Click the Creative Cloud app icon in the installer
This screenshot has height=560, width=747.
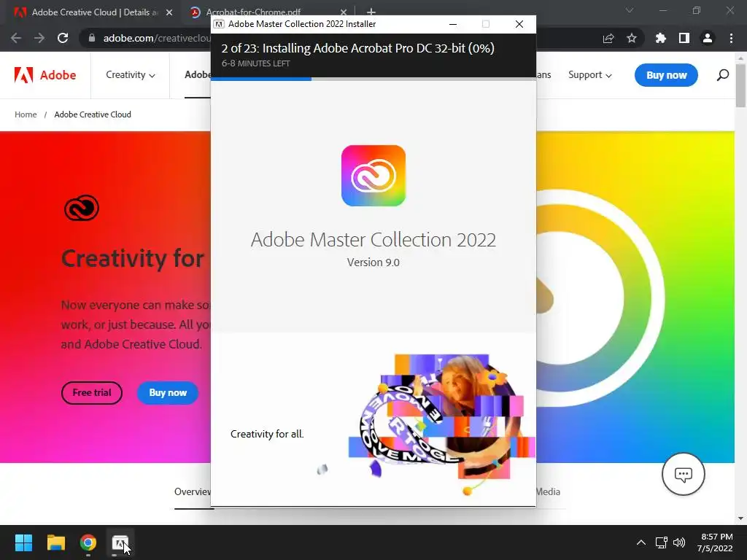[x=373, y=176]
